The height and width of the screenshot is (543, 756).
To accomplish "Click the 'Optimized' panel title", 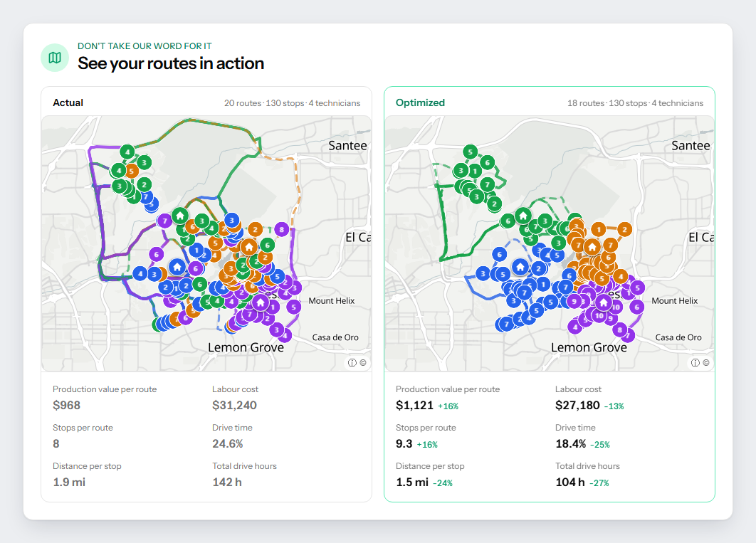I will pos(421,102).
